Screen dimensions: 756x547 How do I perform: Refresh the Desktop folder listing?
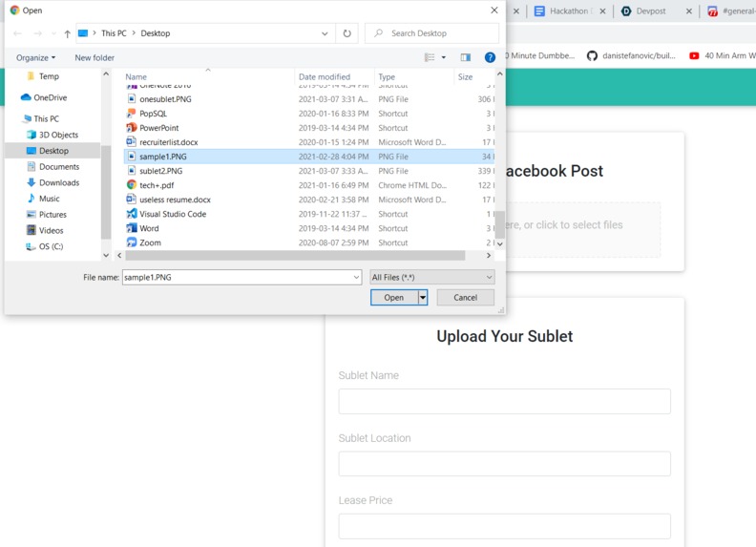[346, 33]
